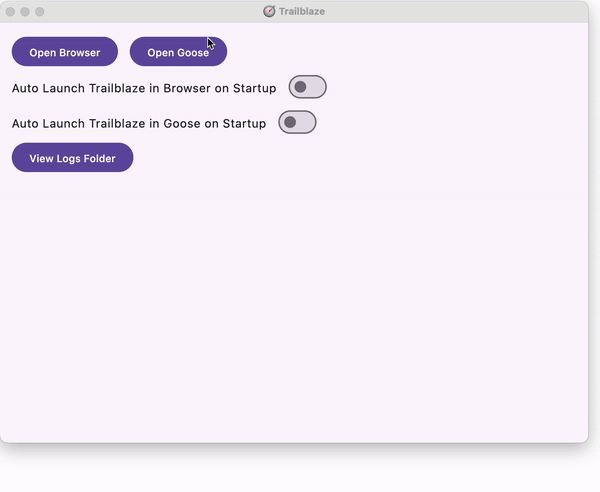Launch Goose with the Open Goose button
Screen dimensions: 600x492
[178, 52]
